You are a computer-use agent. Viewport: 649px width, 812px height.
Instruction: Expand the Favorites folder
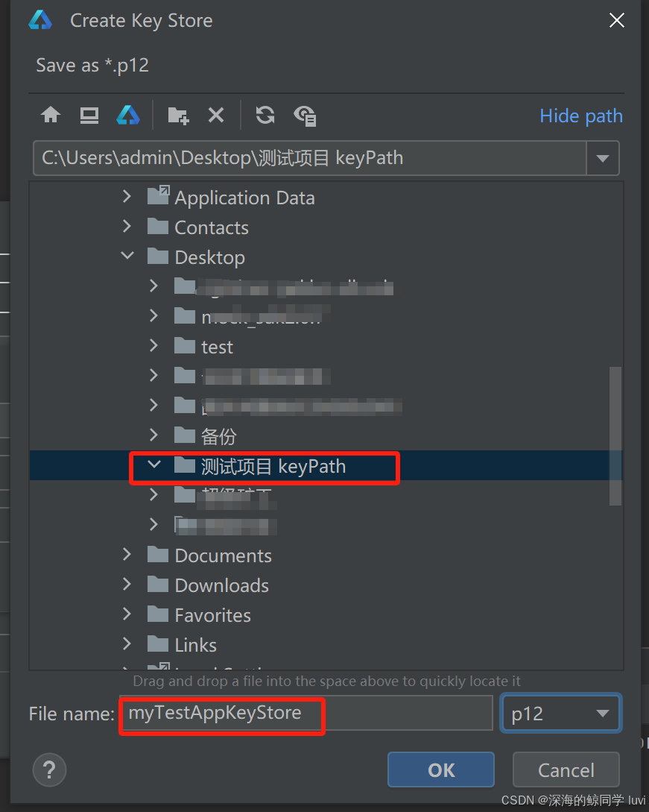(127, 614)
